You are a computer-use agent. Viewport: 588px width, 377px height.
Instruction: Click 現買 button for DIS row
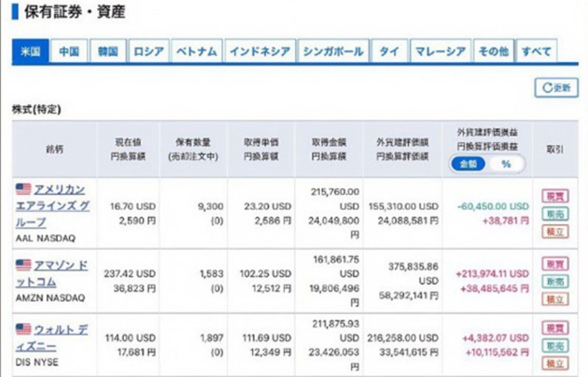pyautogui.click(x=555, y=328)
